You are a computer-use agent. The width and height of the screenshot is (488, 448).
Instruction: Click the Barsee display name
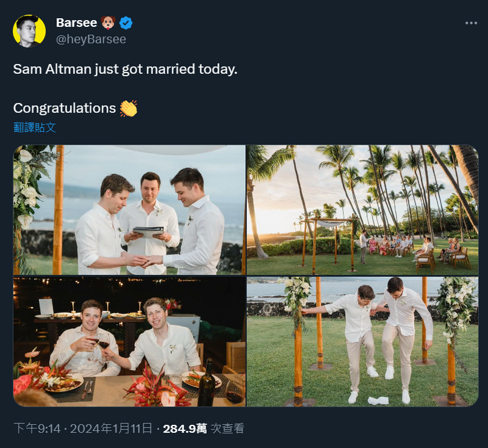[x=76, y=23]
